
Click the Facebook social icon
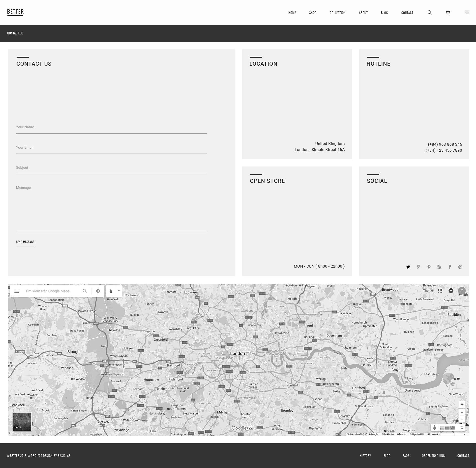pyautogui.click(x=450, y=267)
